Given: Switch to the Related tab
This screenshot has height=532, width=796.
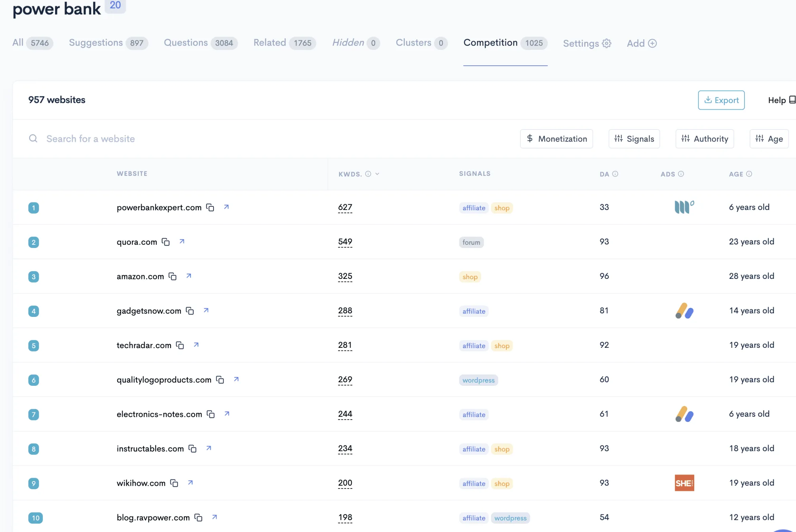Looking at the screenshot, I should pyautogui.click(x=285, y=43).
